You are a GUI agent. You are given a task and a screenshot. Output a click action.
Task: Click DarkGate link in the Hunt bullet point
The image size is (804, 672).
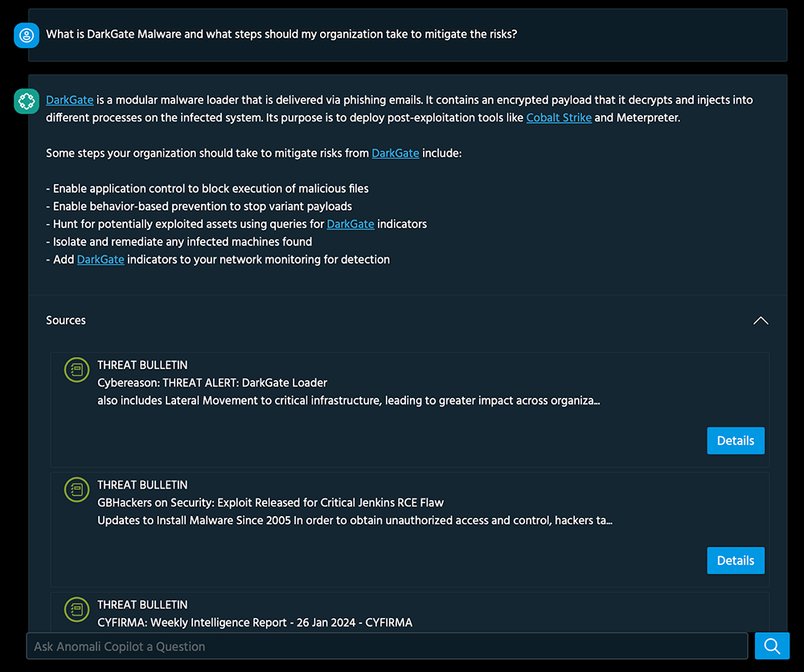click(351, 223)
